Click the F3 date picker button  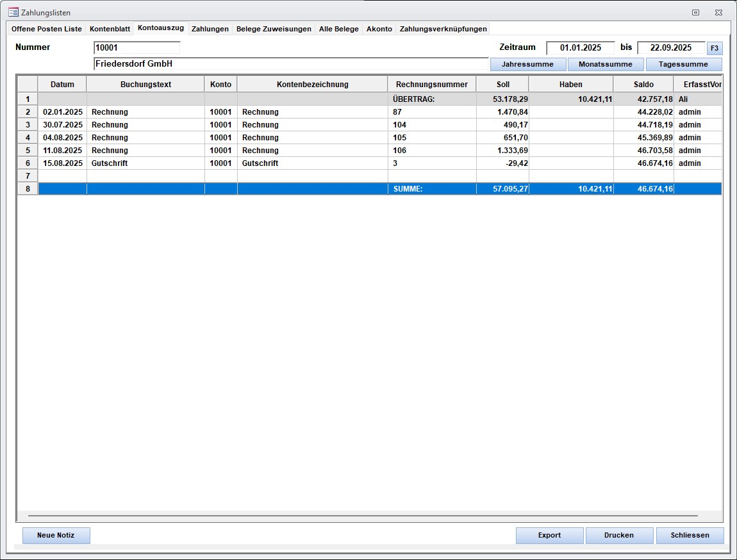click(x=714, y=48)
